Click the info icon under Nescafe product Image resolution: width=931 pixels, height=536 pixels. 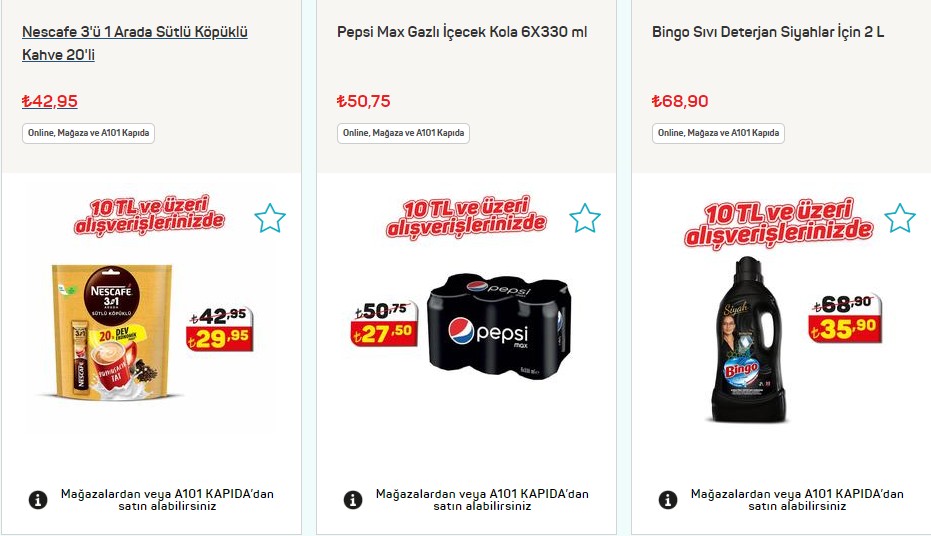tap(38, 500)
